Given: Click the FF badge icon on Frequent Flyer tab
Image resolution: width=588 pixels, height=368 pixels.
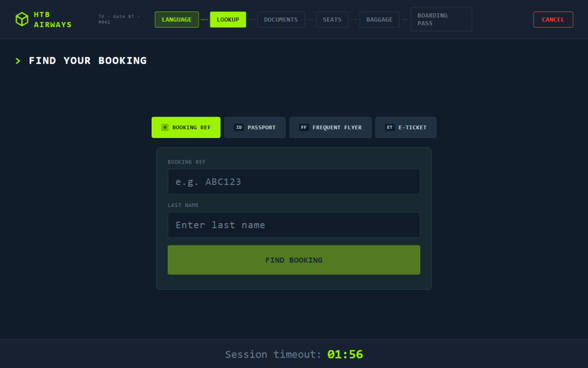Looking at the screenshot, I should click(304, 127).
